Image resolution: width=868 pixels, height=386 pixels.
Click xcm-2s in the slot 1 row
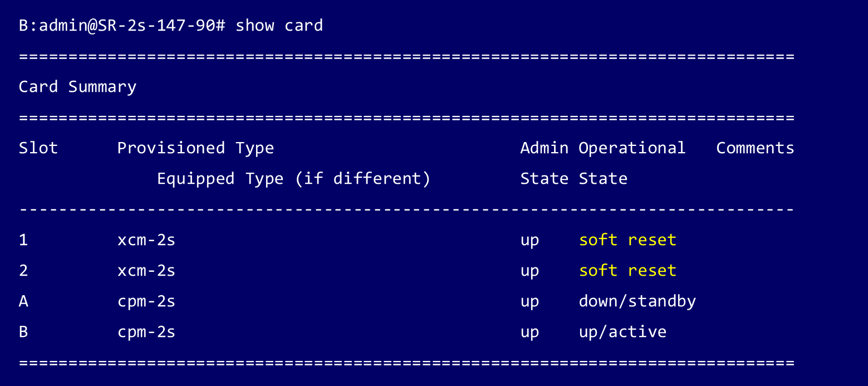click(x=146, y=240)
